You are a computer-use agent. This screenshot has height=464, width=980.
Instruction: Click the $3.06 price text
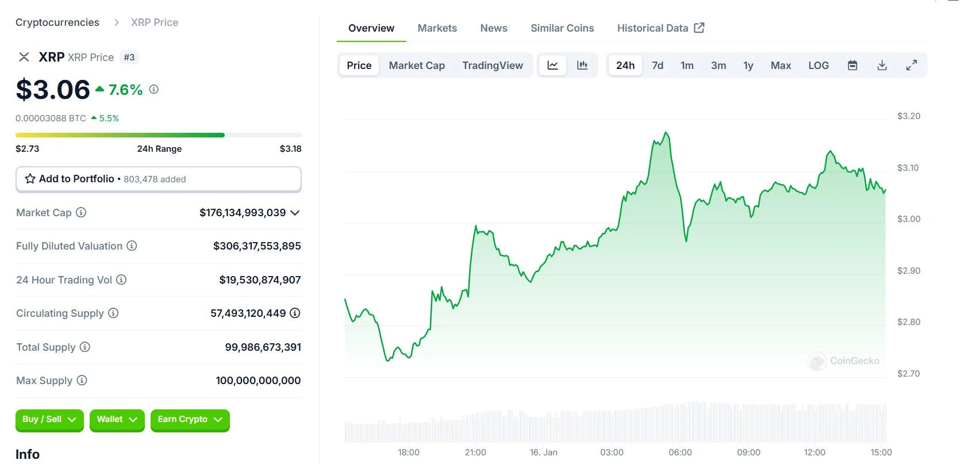point(53,90)
